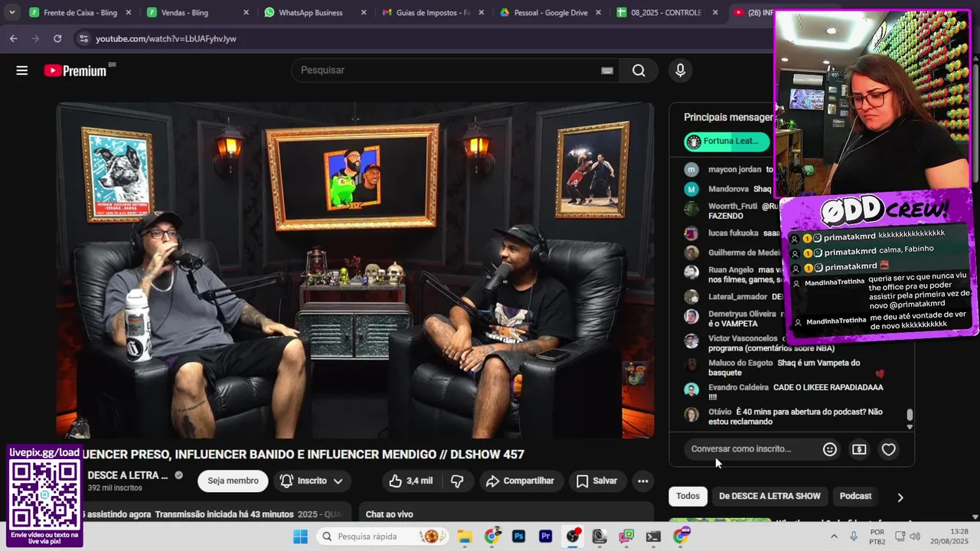Start voice search with microphone
This screenshot has width=980, height=551.
click(680, 70)
